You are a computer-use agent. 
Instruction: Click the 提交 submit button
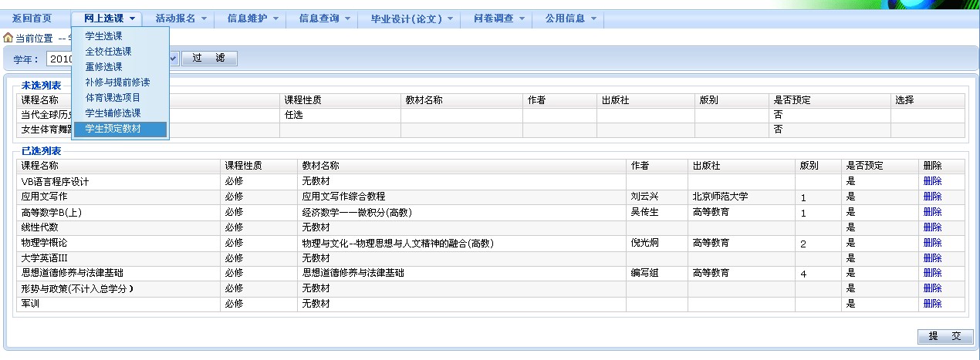click(x=945, y=337)
